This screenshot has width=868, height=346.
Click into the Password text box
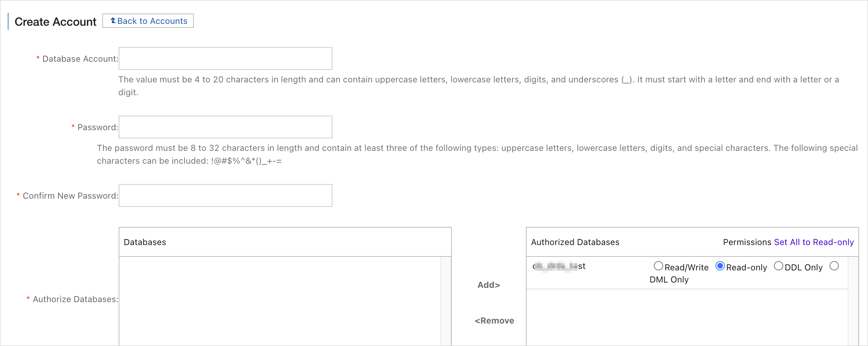[x=225, y=127]
